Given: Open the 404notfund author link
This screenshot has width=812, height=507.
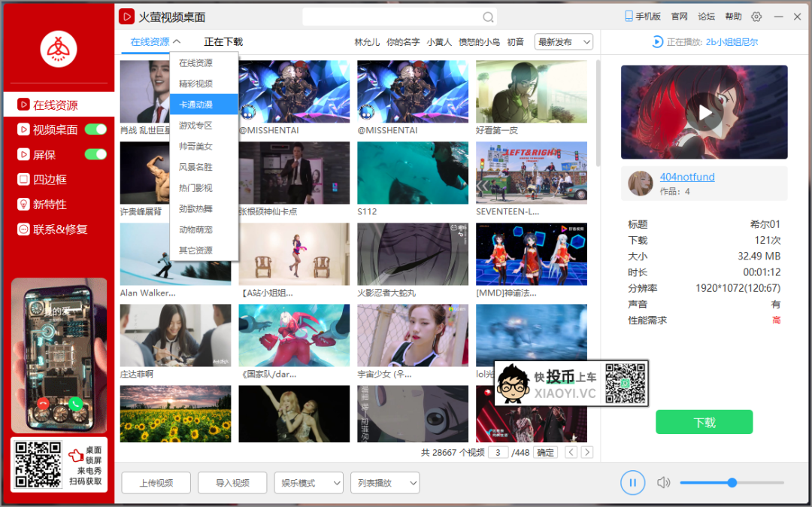Looking at the screenshot, I should (686, 176).
